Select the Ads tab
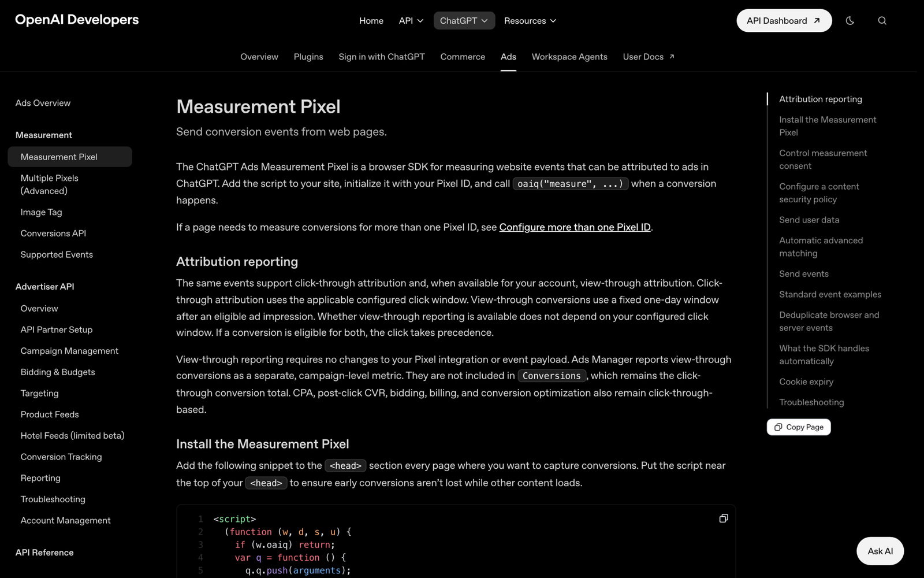The width and height of the screenshot is (924, 578). [508, 57]
